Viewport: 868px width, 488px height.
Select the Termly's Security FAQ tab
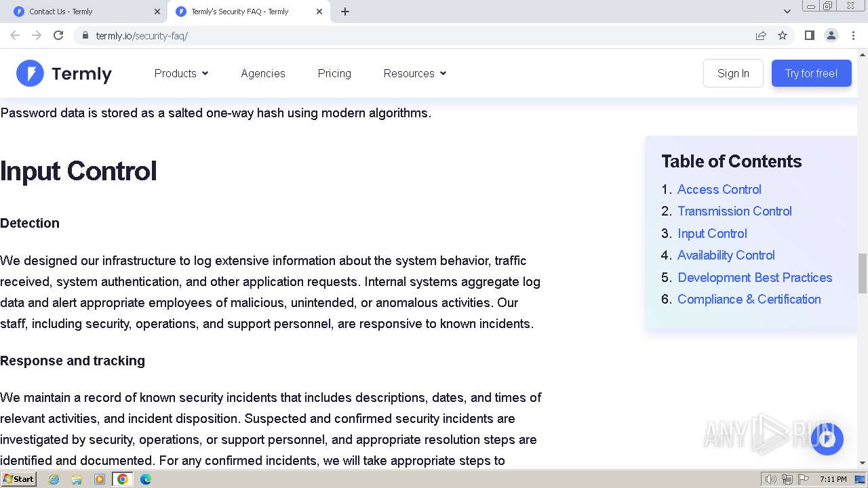(248, 12)
